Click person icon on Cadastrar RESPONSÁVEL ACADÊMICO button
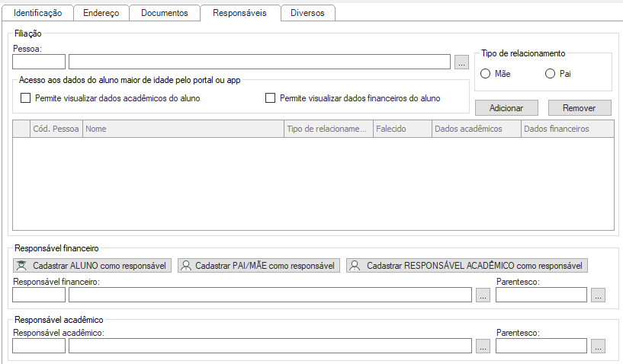This screenshot has width=623, height=364. pyautogui.click(x=355, y=266)
